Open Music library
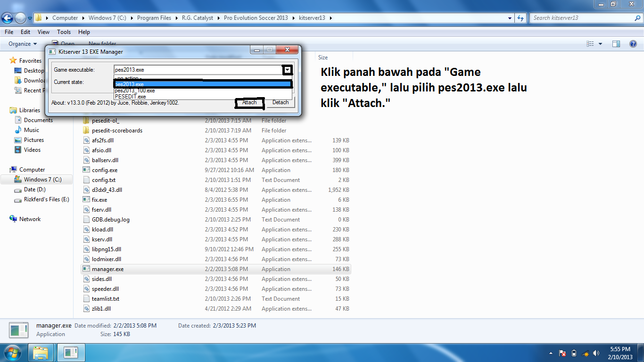 click(32, 130)
